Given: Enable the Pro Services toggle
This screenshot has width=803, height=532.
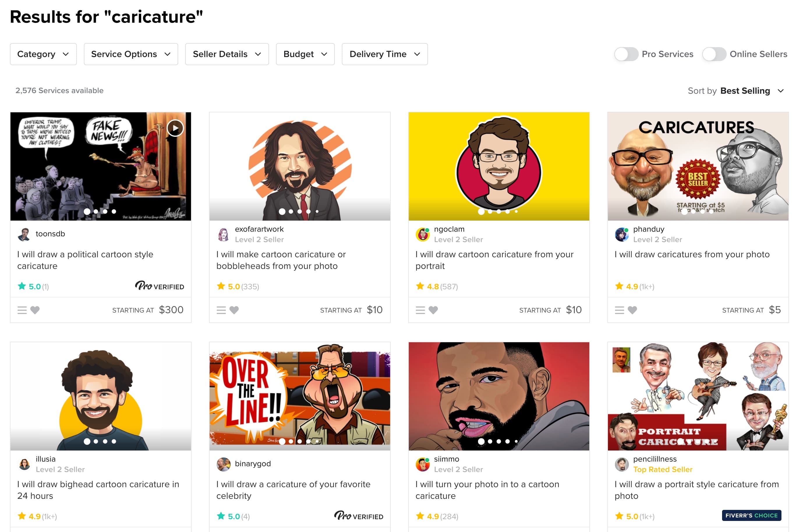Looking at the screenshot, I should click(x=626, y=54).
